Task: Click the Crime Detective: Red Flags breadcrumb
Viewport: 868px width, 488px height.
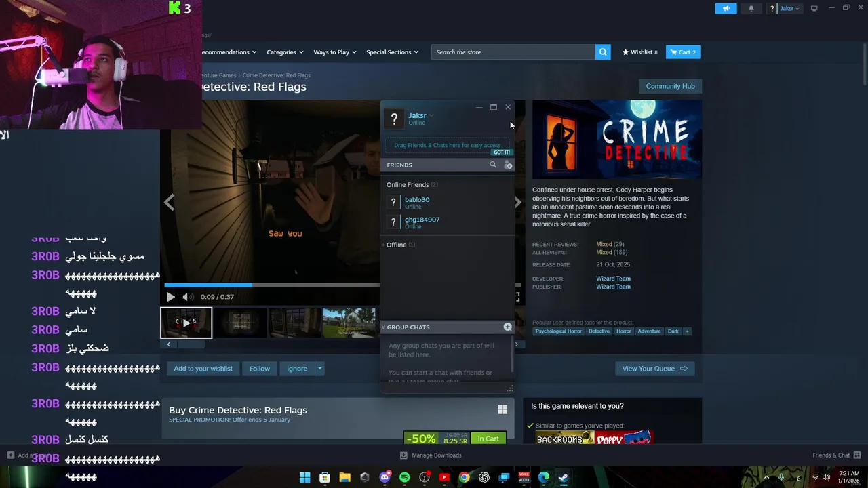Action: (276, 75)
